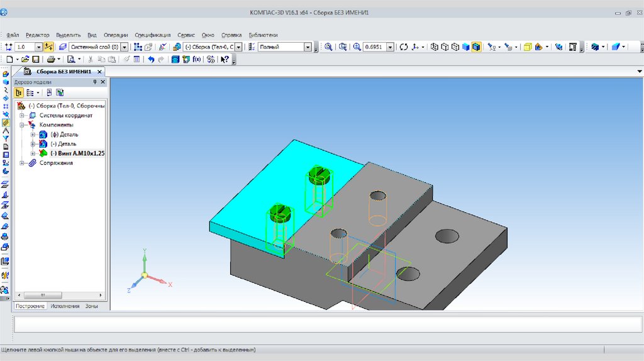Open the Зоны tab in model tree

coord(91,306)
